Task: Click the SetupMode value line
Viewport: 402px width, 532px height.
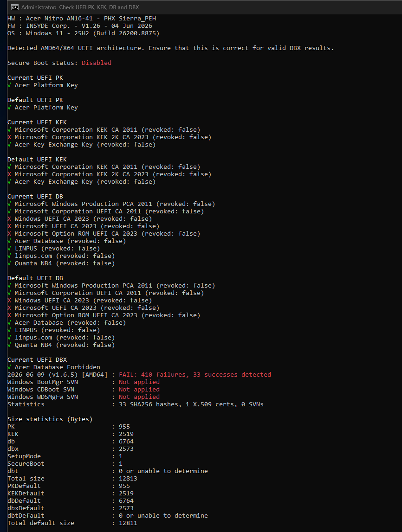Action: [x=65, y=456]
